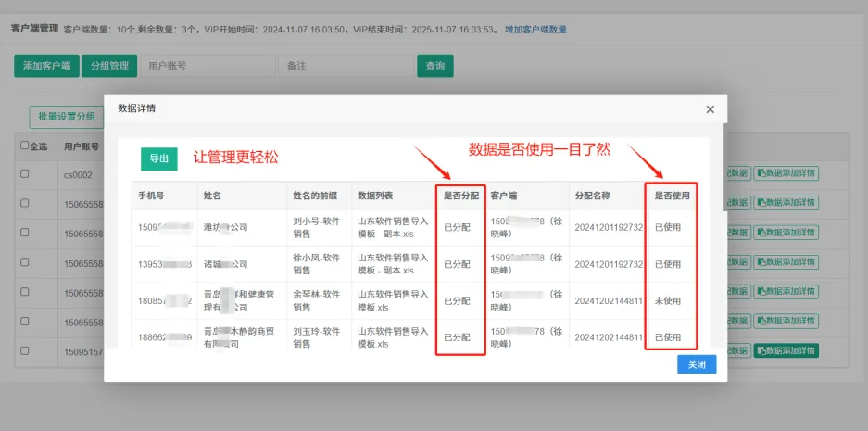Click the 姓名的前缀 column header
The image size is (868, 431).
tap(315, 196)
